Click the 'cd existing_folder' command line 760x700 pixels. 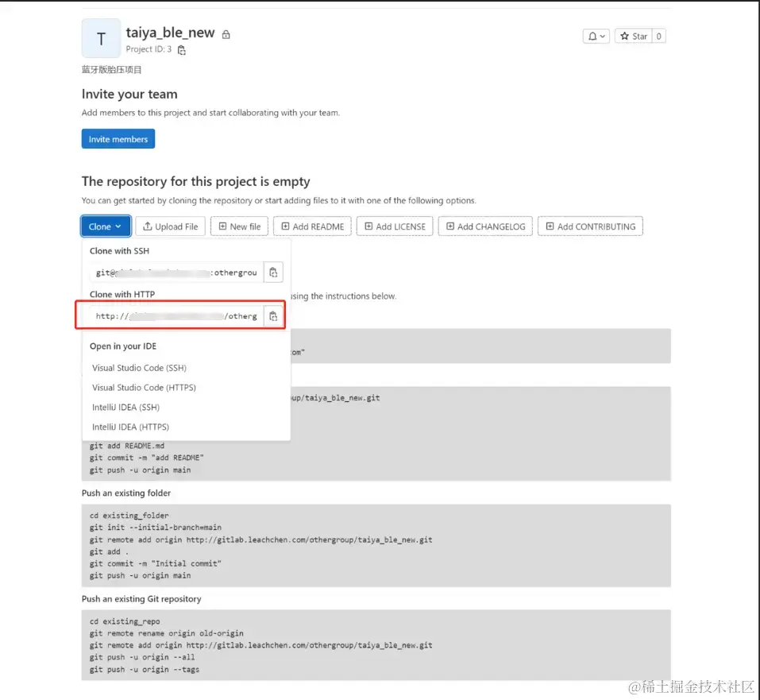click(x=129, y=516)
